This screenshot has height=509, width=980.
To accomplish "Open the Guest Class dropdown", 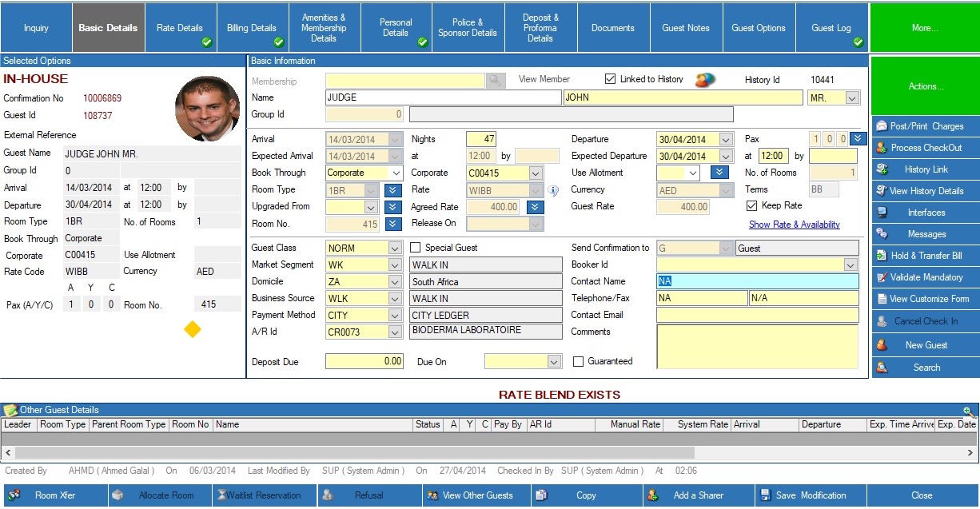I will pyautogui.click(x=395, y=248).
